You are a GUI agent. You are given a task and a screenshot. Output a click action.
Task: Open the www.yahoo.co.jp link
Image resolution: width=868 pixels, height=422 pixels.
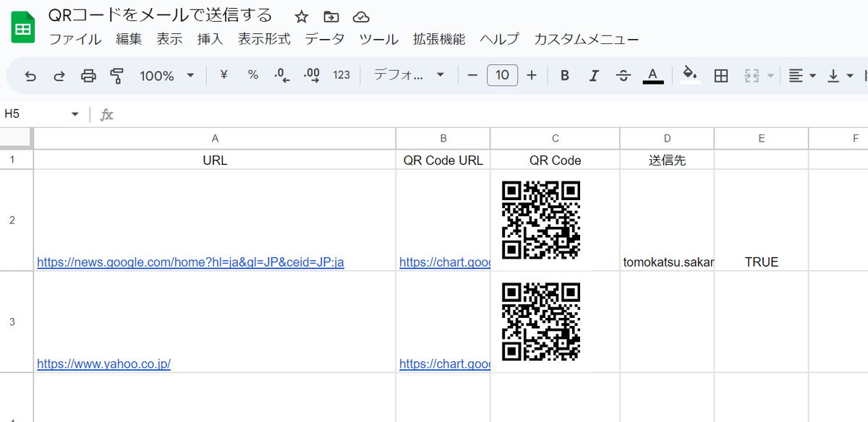tap(103, 364)
